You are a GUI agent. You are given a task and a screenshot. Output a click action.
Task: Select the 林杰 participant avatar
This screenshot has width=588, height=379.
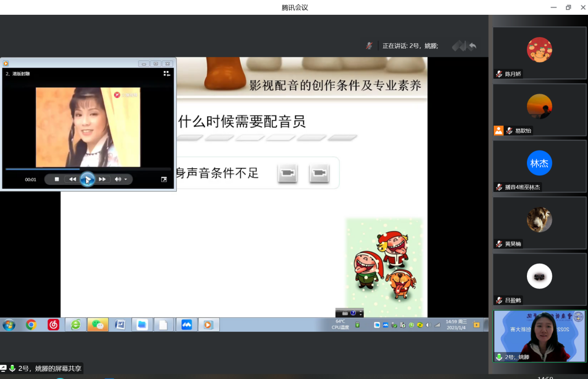tap(539, 163)
